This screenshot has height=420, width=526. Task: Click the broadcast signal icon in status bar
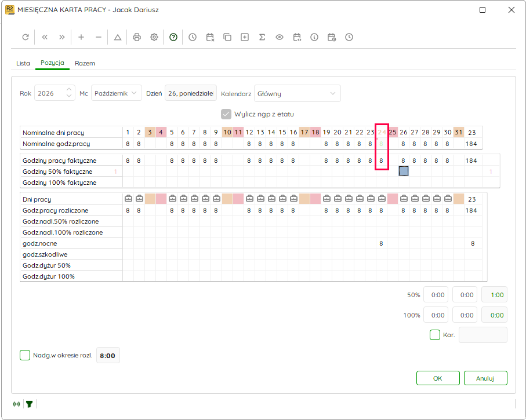click(x=16, y=404)
